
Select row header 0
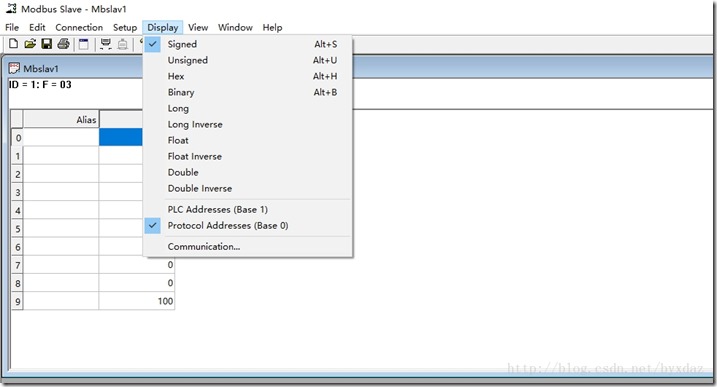tap(17, 137)
